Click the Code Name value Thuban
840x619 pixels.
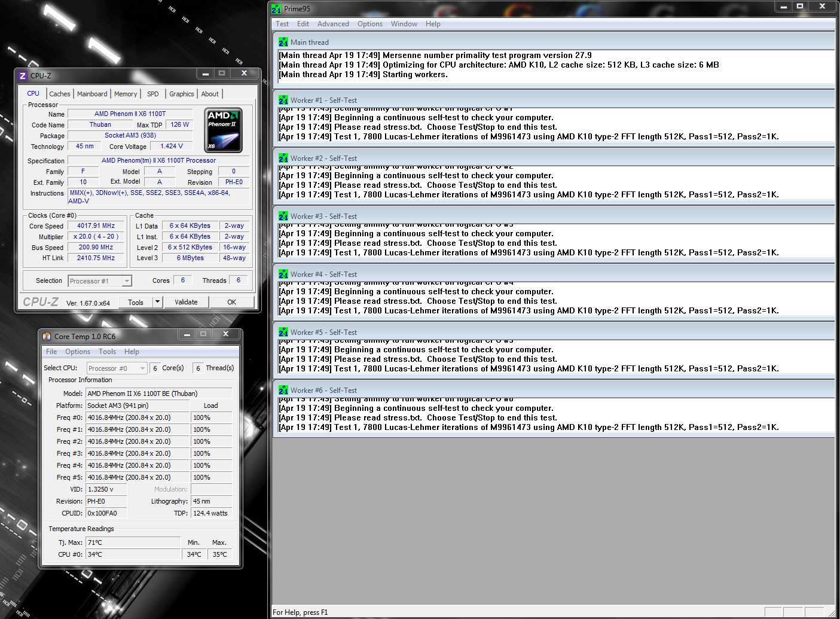coord(100,125)
